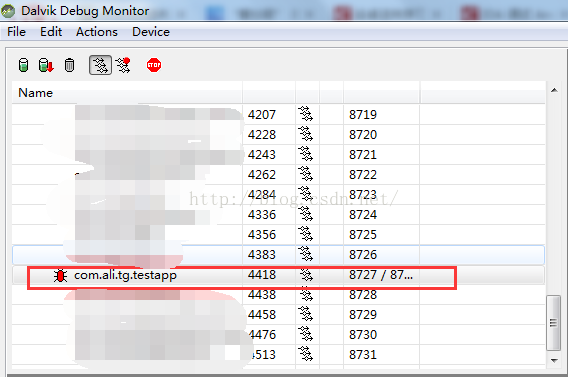Viewport: 568px width, 377px height.
Task: Click PID value 4284
Action: [x=262, y=194]
